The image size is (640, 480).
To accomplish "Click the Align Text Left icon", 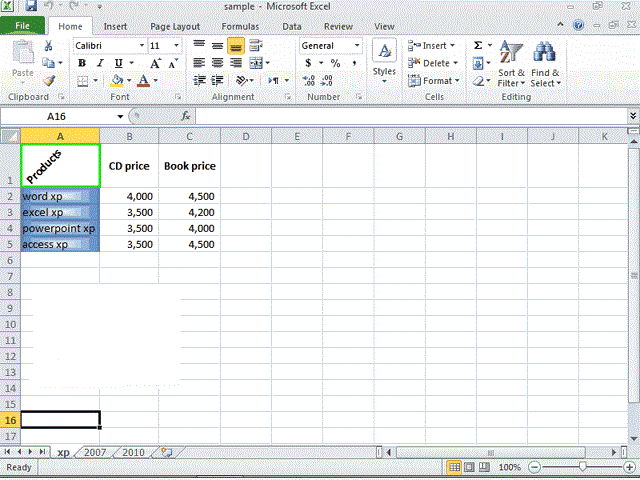I will 199,63.
